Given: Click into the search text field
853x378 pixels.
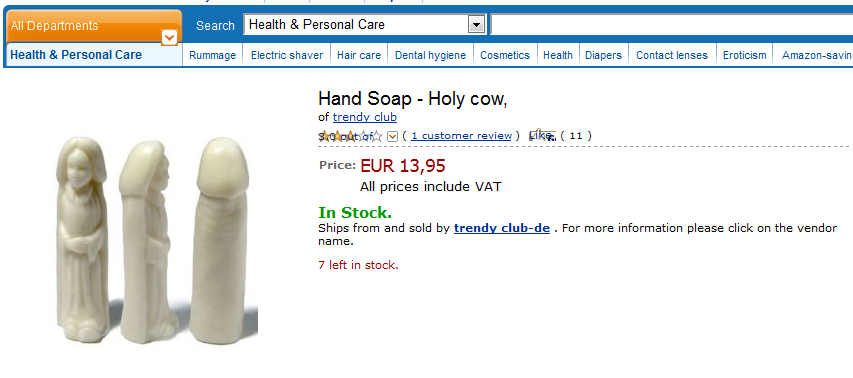Looking at the screenshot, I should pyautogui.click(x=671, y=24).
